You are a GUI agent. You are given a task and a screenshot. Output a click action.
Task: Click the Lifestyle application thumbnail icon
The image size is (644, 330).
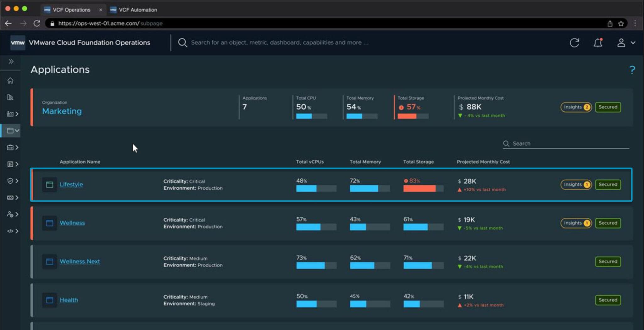(x=49, y=185)
